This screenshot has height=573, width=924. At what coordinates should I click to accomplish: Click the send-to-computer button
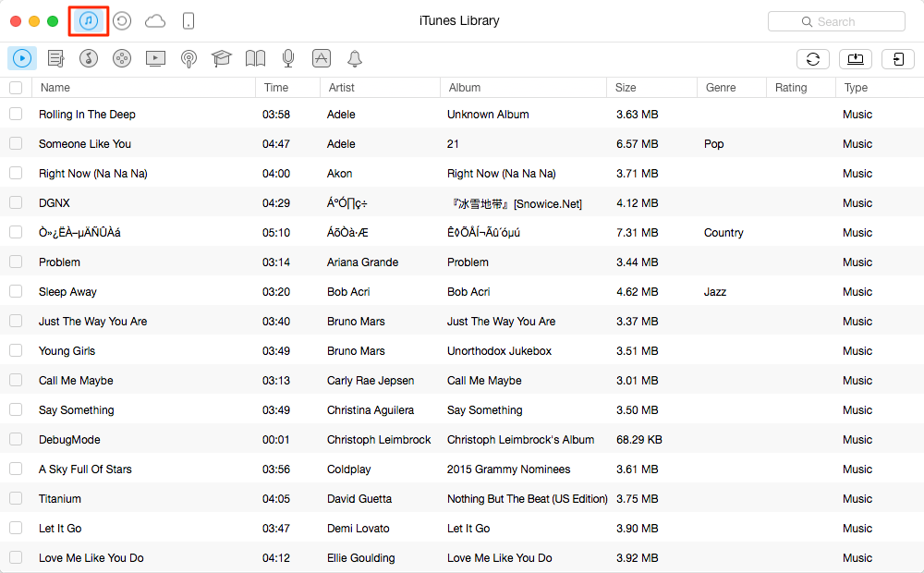(x=856, y=59)
